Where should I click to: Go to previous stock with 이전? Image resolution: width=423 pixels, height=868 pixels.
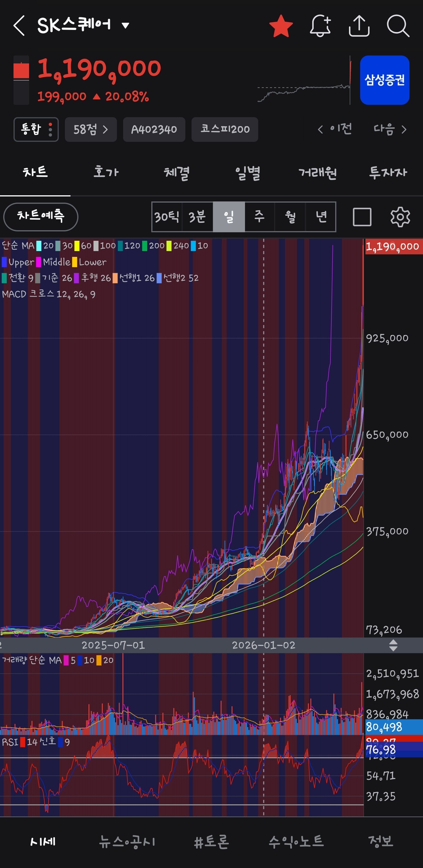coord(335,129)
